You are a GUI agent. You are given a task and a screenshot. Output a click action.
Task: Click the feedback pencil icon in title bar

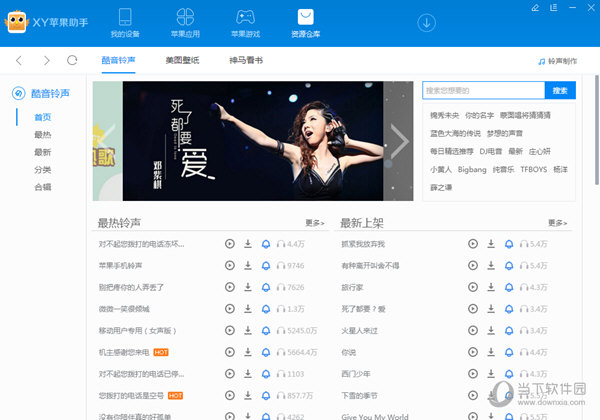535,8
